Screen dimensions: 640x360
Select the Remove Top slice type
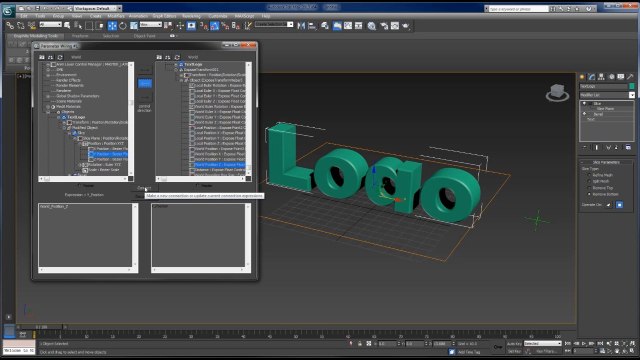pyautogui.click(x=589, y=188)
